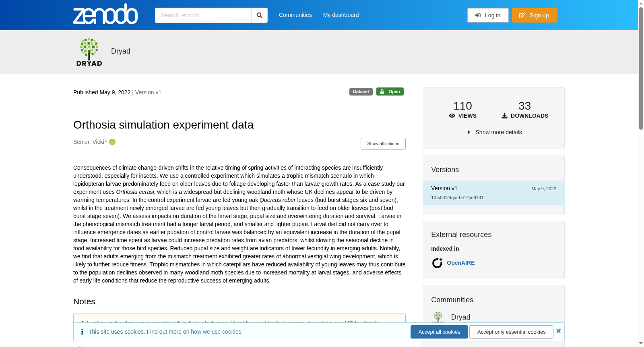Dismiss the cookie banner with the X
This screenshot has height=347, width=644.
click(x=558, y=331)
